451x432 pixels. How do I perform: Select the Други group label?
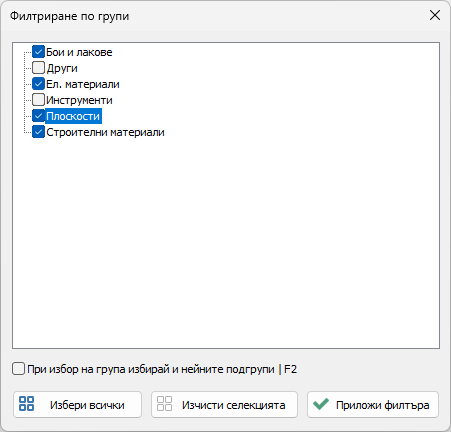pos(62,68)
